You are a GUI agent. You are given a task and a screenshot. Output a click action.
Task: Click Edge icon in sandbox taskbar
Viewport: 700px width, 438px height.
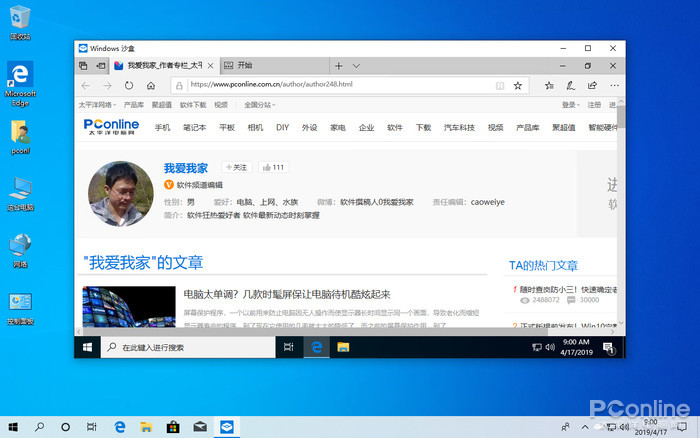[315, 347]
